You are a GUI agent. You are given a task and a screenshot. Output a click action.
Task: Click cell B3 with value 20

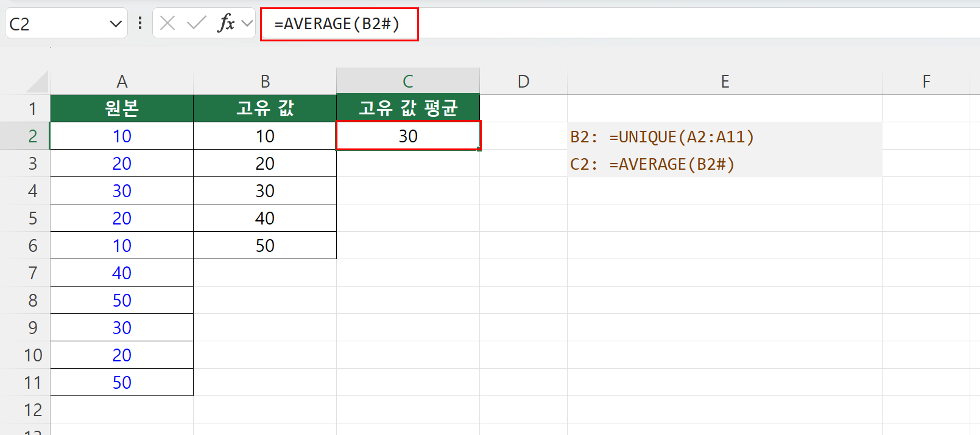(265, 164)
